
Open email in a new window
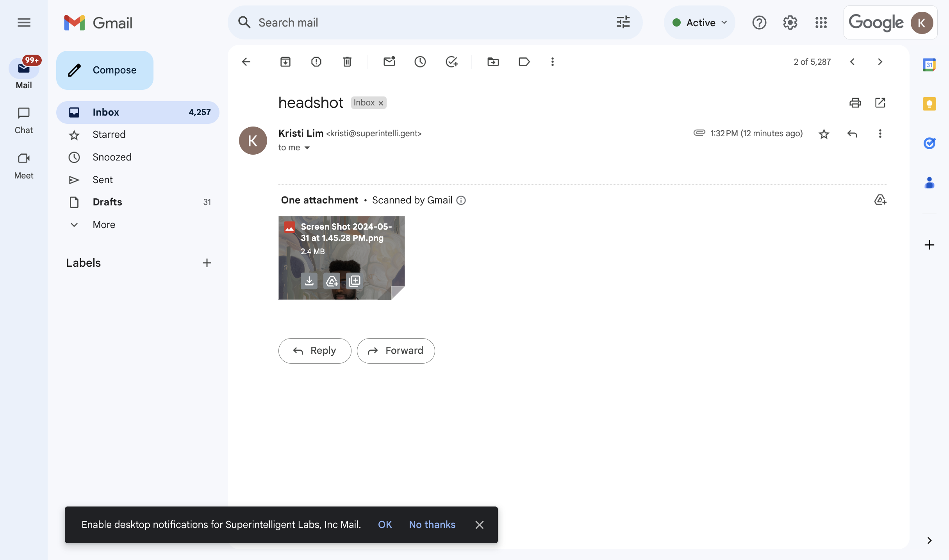pos(880,103)
